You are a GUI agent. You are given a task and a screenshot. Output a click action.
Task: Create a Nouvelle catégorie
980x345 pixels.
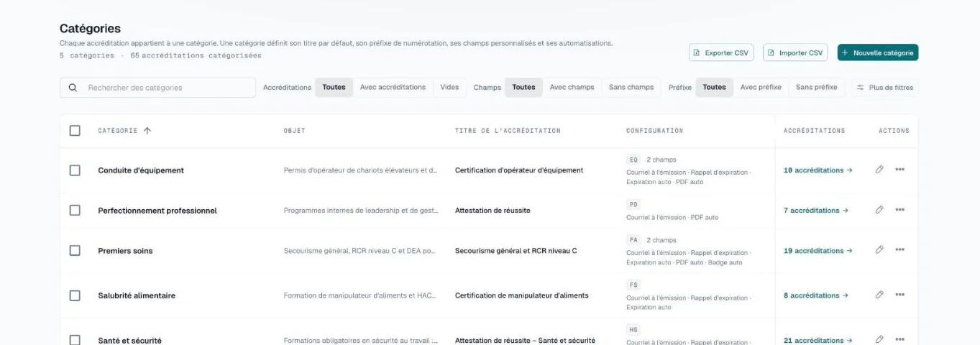(878, 52)
